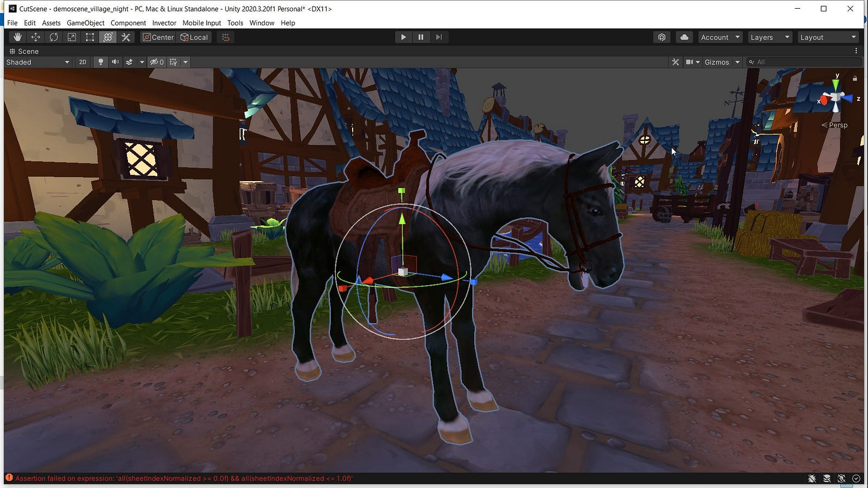This screenshot has height=488, width=868.
Task: Select the Scene tab
Action: (24, 51)
